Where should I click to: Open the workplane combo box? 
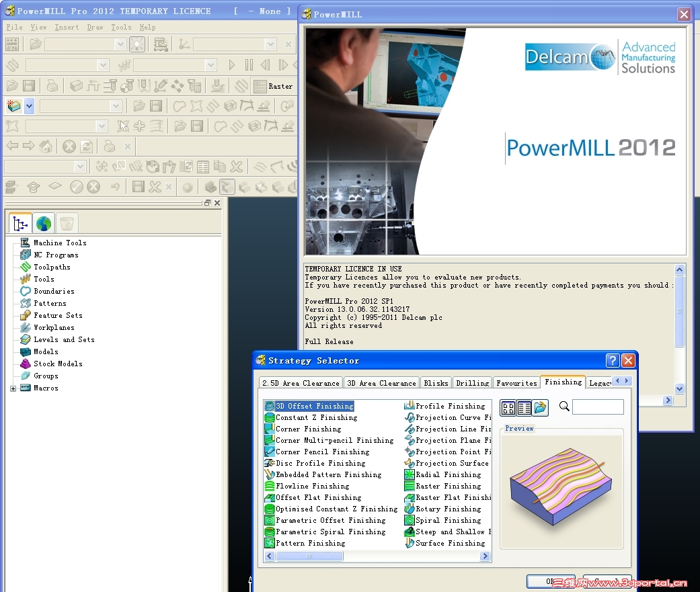235,44
